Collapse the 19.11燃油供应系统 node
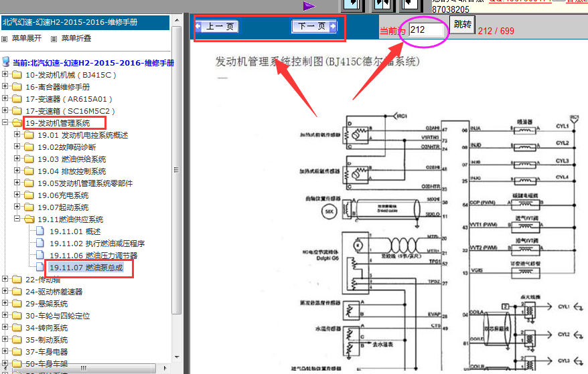588x374 pixels. (17, 219)
